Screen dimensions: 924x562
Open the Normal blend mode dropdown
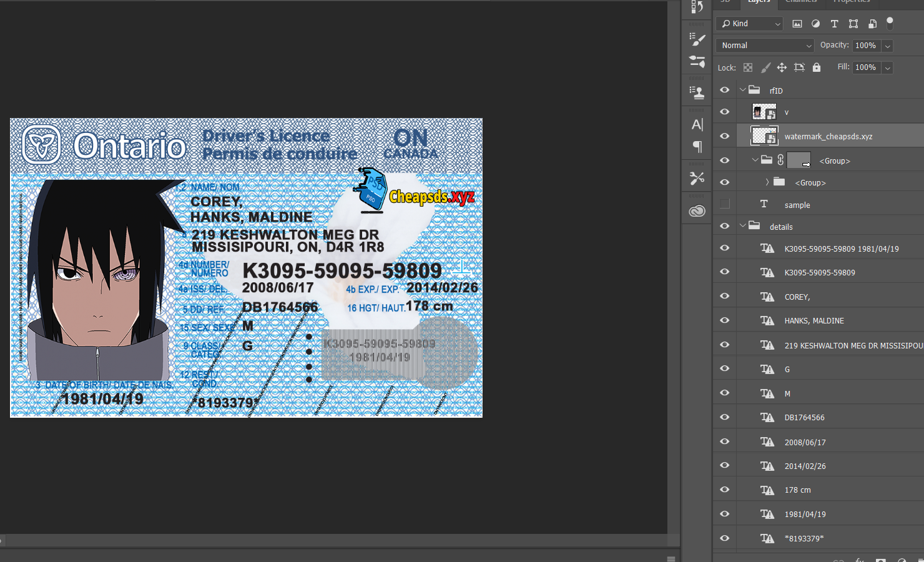click(x=765, y=46)
